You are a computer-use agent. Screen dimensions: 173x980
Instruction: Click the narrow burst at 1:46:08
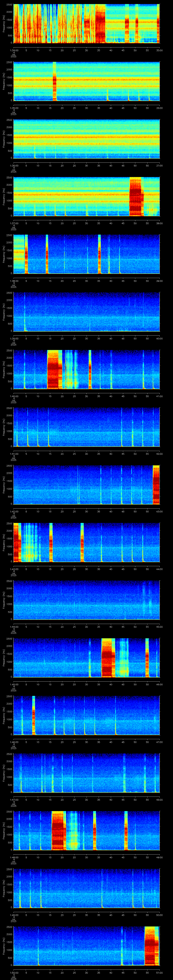click(33, 715)
